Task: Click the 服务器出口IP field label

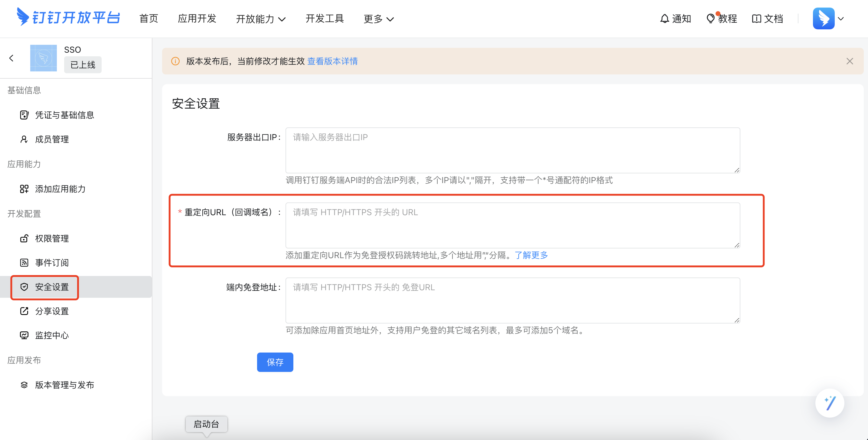Action: [254, 137]
